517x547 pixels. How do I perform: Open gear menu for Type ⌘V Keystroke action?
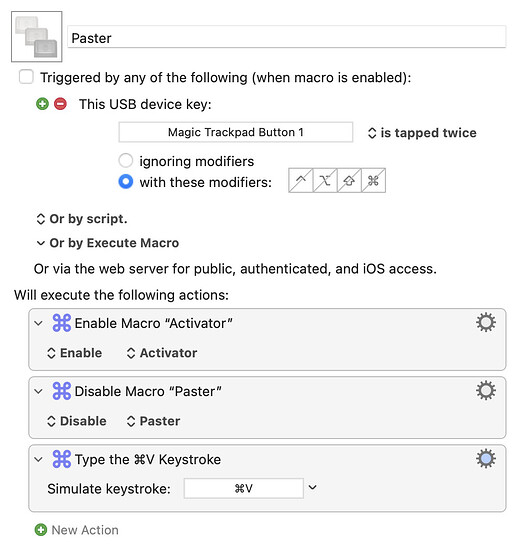tap(486, 458)
